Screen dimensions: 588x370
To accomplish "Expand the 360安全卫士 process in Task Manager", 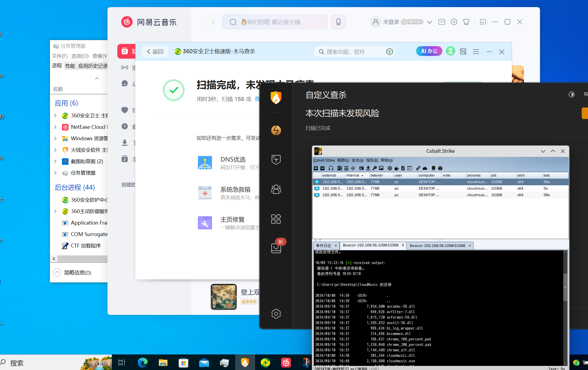I will (x=55, y=116).
